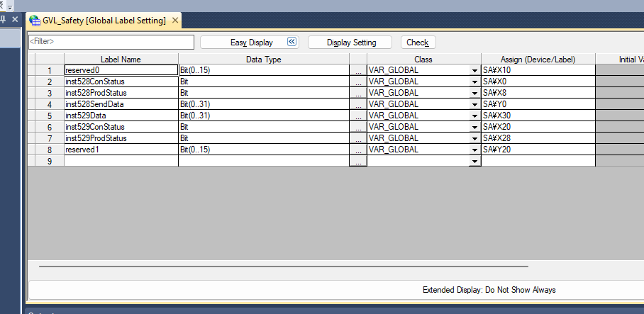644x314 pixels.
Task: Click the Easy Display collapse arrows icon
Action: [292, 41]
